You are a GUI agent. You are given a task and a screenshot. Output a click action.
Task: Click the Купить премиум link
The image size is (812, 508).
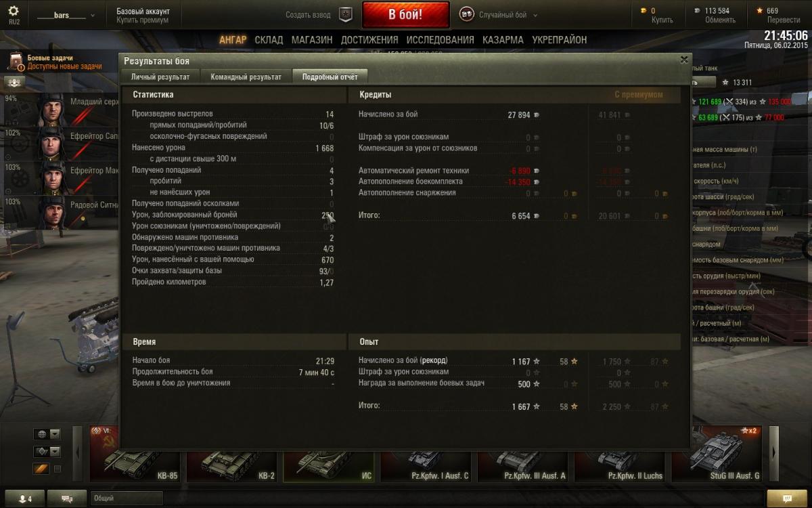[x=142, y=20]
